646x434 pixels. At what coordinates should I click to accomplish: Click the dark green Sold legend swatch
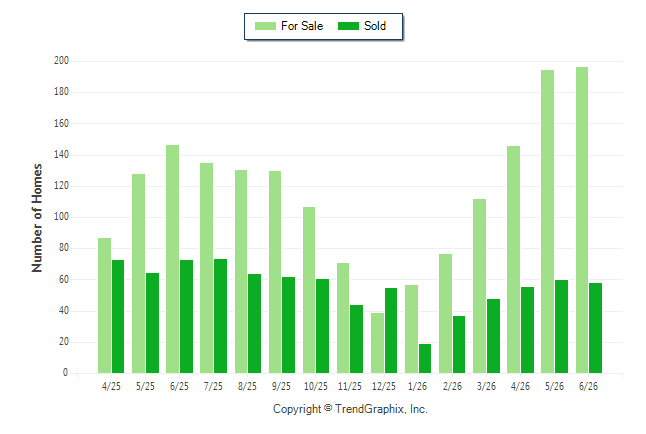tap(348, 26)
